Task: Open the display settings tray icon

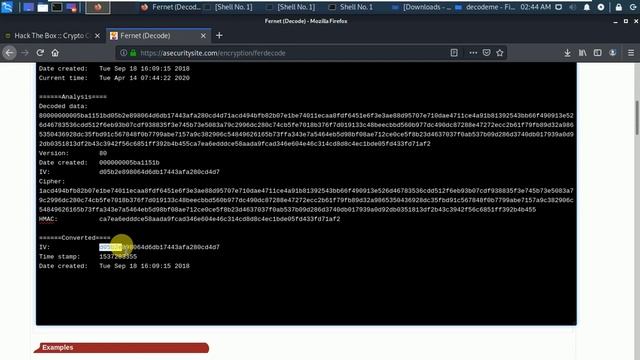Action: tap(559, 7)
